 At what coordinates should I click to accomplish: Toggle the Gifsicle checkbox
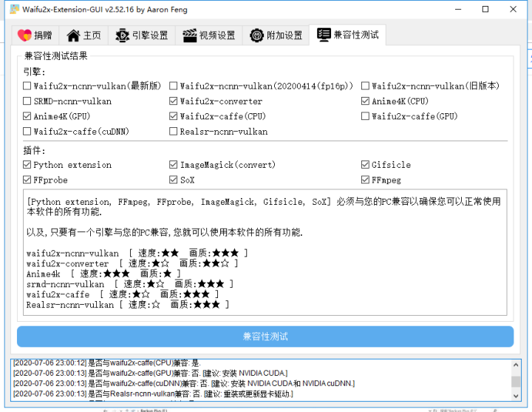click(x=365, y=165)
